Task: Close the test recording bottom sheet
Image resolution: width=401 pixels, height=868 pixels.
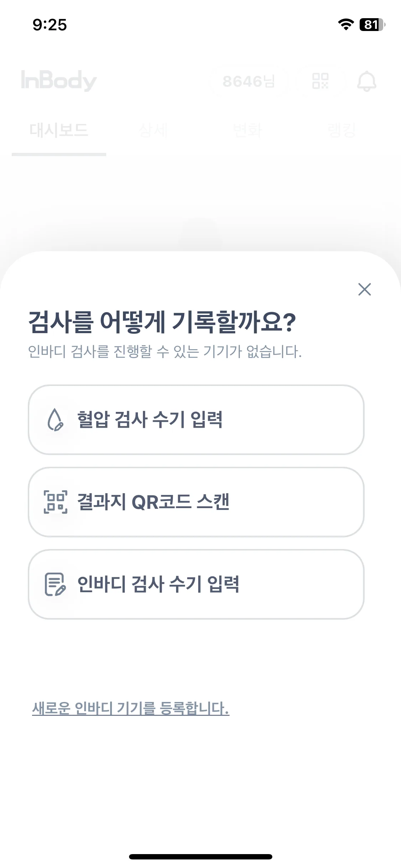Action: pos(364,289)
